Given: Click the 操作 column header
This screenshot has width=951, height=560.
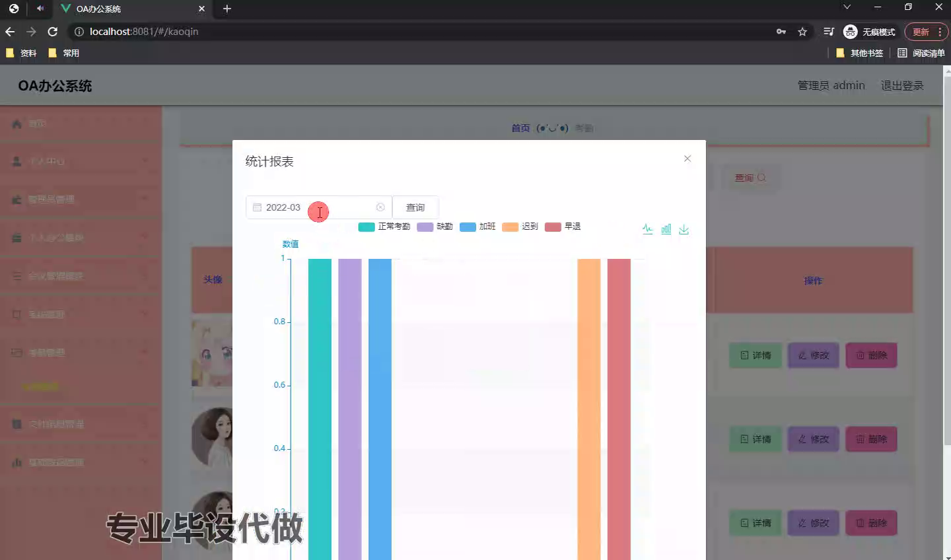Looking at the screenshot, I should point(813,281).
